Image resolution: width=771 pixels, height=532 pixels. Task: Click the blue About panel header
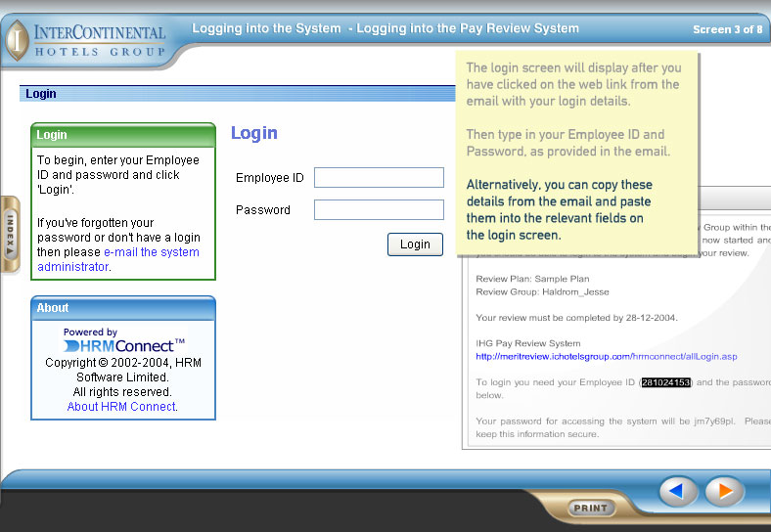(123, 308)
